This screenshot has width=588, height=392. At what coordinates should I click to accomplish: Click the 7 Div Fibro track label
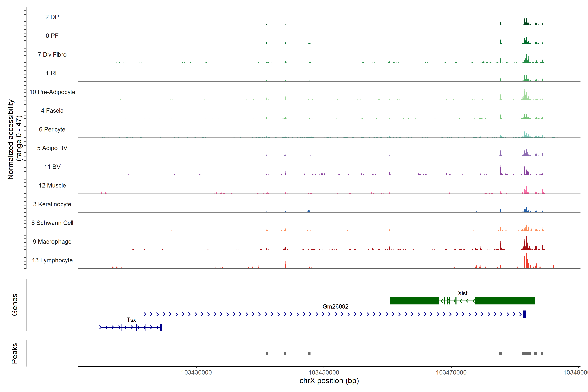point(52,55)
